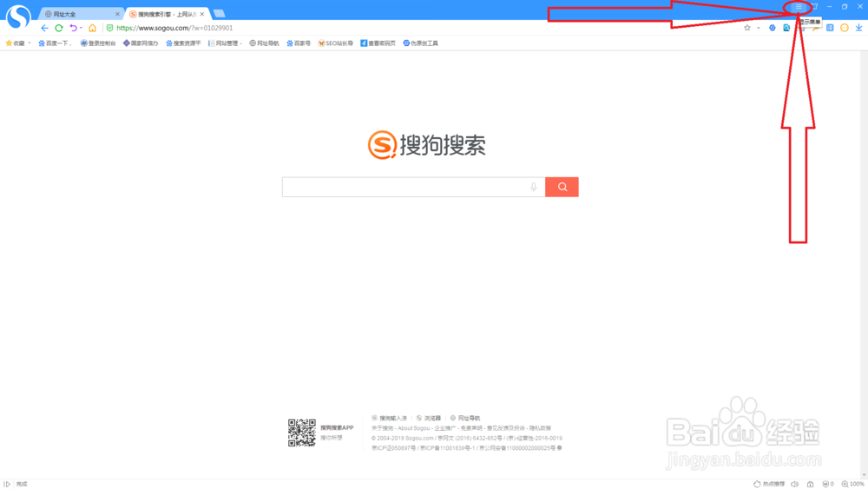Expand the 网站管理 bookmark folder
This screenshot has width=868, height=489.
[225, 43]
